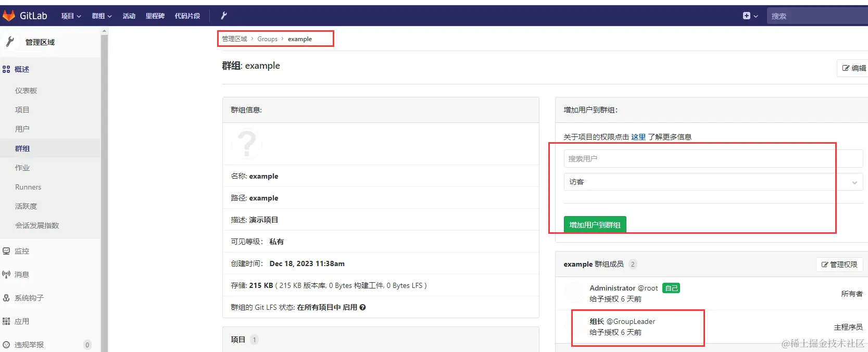Viewport: 868px width, 352px height.
Task: Click the Git LFS help question icon
Action: pyautogui.click(x=363, y=307)
